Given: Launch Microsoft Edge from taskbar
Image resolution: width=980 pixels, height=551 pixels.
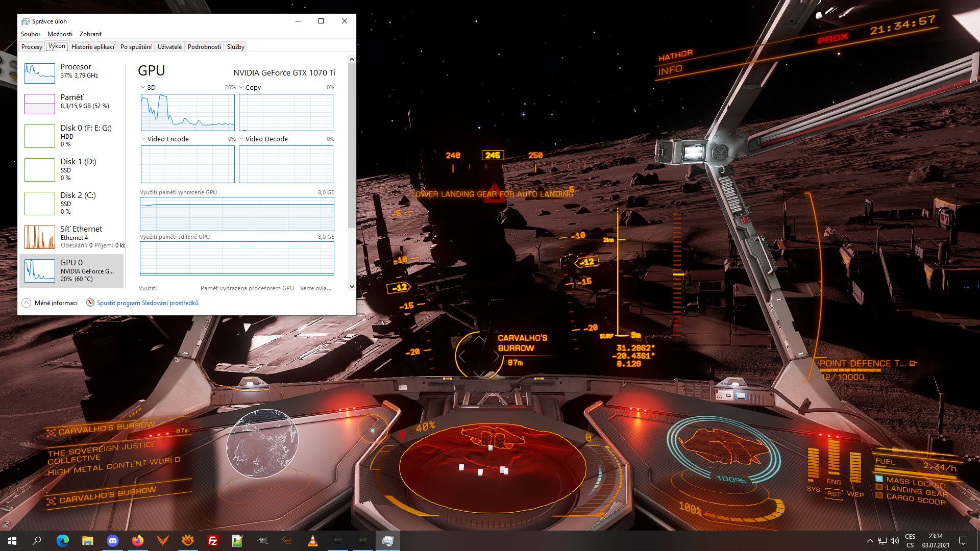Looking at the screenshot, I should click(x=62, y=541).
